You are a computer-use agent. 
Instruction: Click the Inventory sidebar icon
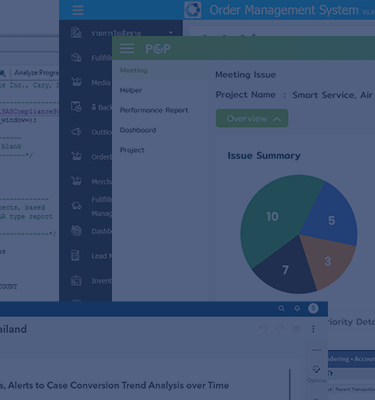point(76,280)
